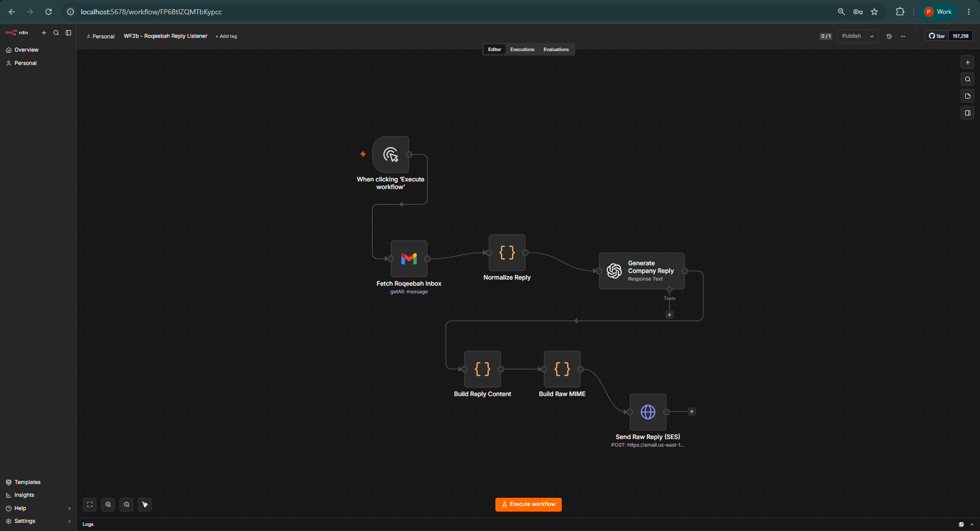Expand the Logs panel chevron

tap(972, 524)
